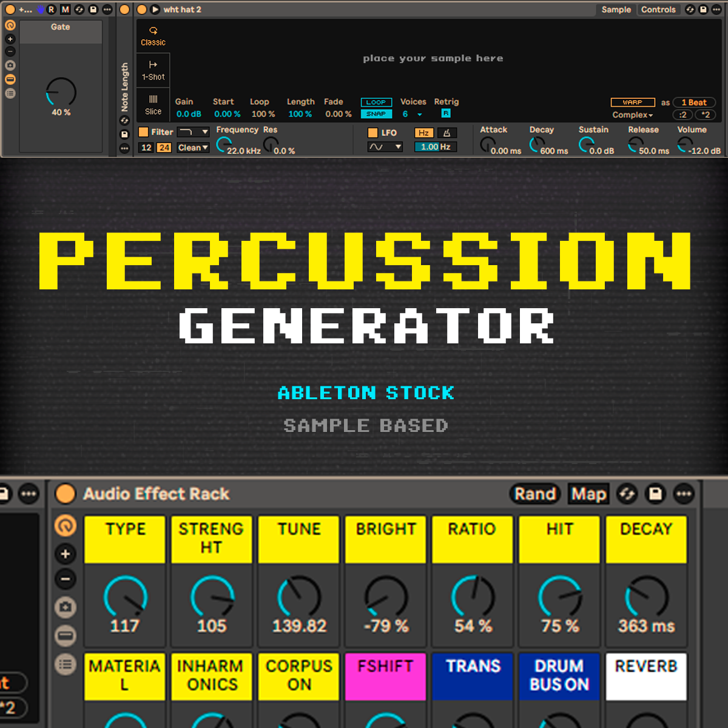Click the list icon in the Audio Effect Rack sidebar
728x728 pixels.
click(66, 664)
